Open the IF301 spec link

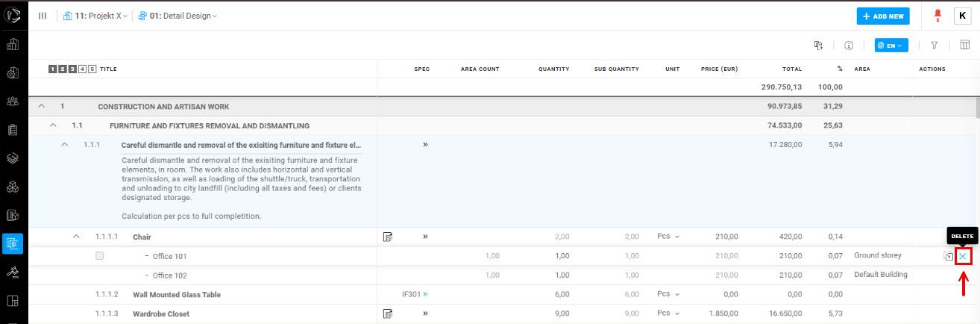coord(415,294)
